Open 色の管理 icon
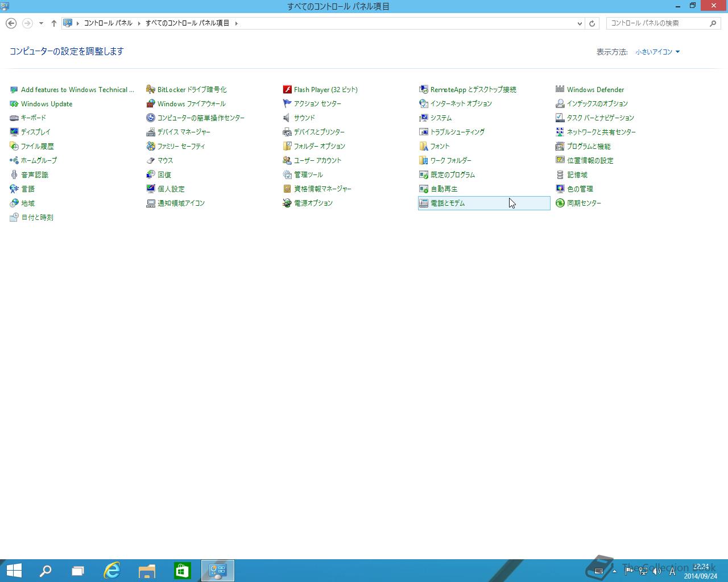Screen dimensions: 728x582 (560, 189)
